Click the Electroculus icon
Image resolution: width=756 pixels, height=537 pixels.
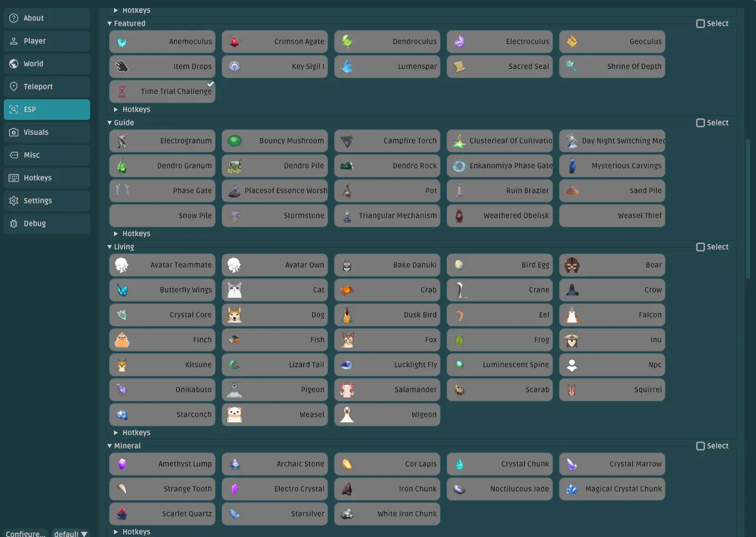[459, 41]
